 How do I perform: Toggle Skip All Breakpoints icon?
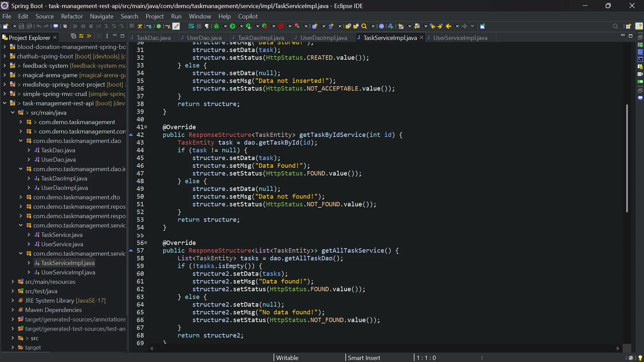point(65,26)
